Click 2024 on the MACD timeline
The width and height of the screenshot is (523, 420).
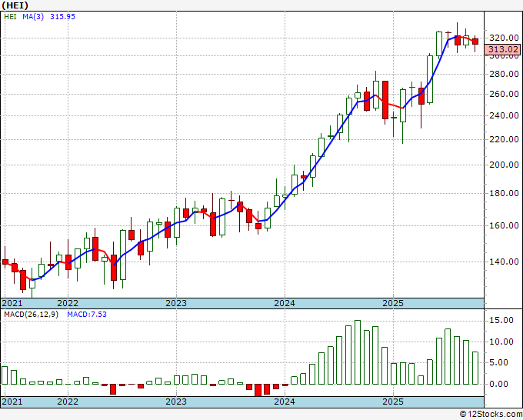pyautogui.click(x=285, y=402)
